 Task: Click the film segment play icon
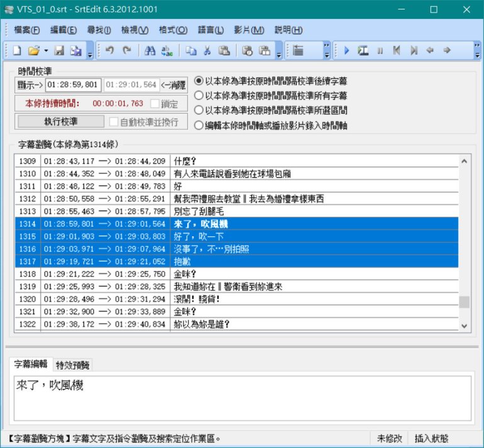[363, 50]
